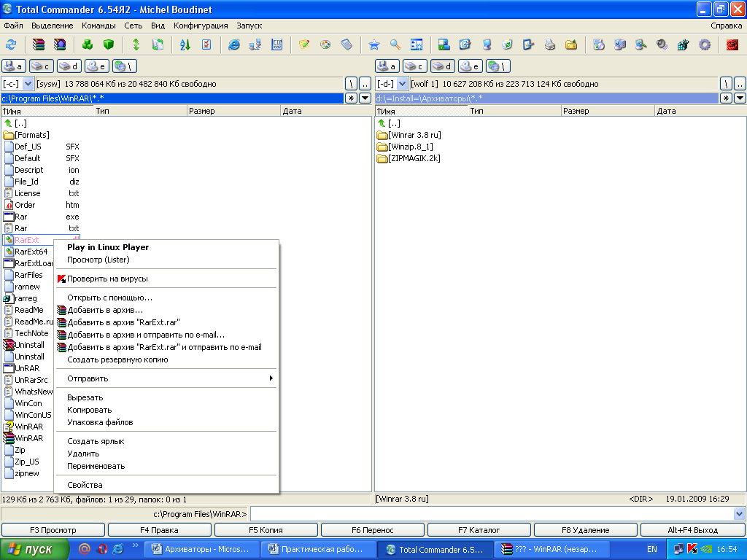Choose Проверить на вирусы in context menu
Screen dimensions: 747x560
click(166, 279)
